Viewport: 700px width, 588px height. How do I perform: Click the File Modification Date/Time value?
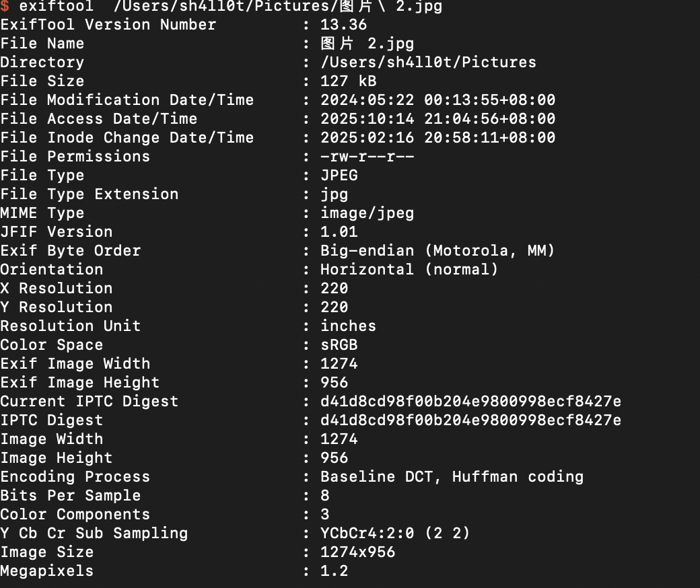[x=438, y=100]
